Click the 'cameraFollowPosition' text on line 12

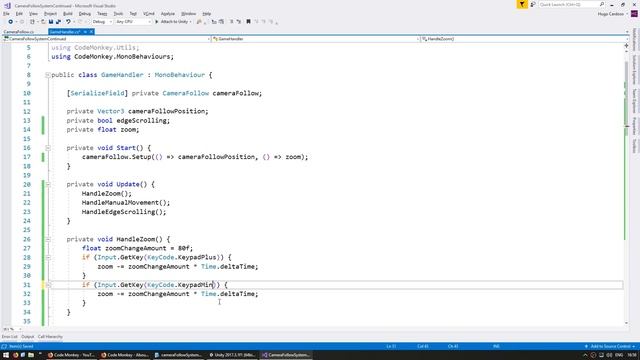pos(166,111)
